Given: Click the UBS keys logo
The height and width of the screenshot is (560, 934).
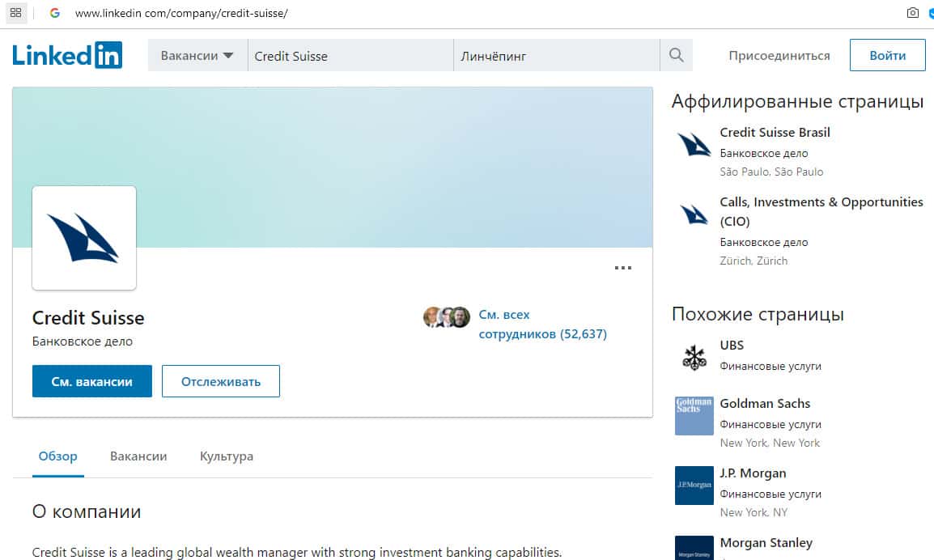Looking at the screenshot, I should (x=694, y=358).
